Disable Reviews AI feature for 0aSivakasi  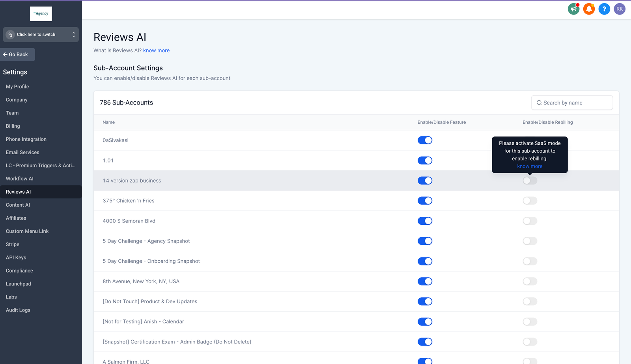[425, 140]
